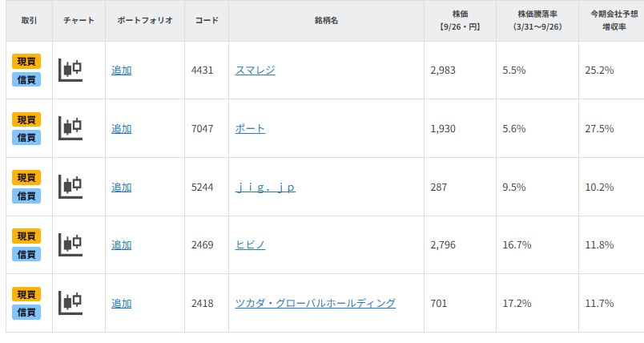The width and height of the screenshot is (644, 343).
Task: Open the chart icon for ツカダ・グローバルホールディング
Action: click(71, 303)
